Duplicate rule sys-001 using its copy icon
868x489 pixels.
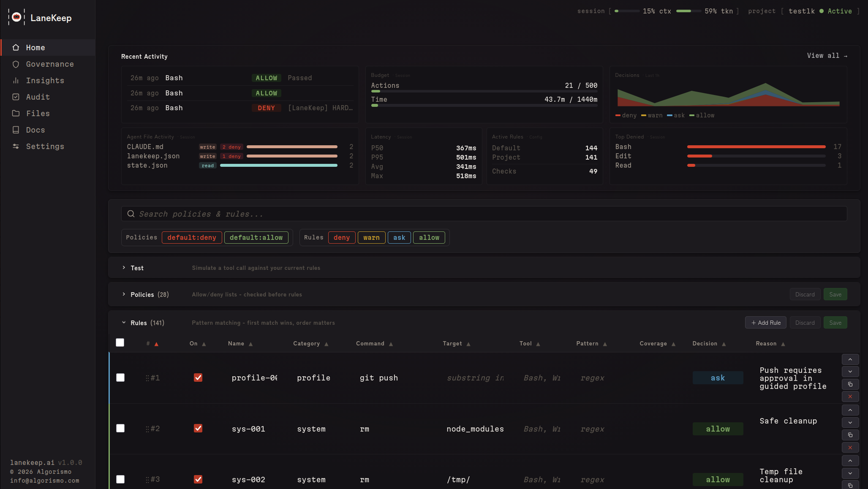(850, 435)
